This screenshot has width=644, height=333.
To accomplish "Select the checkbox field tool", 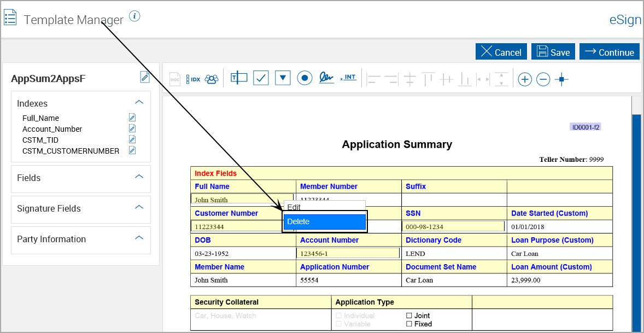I will [x=261, y=78].
